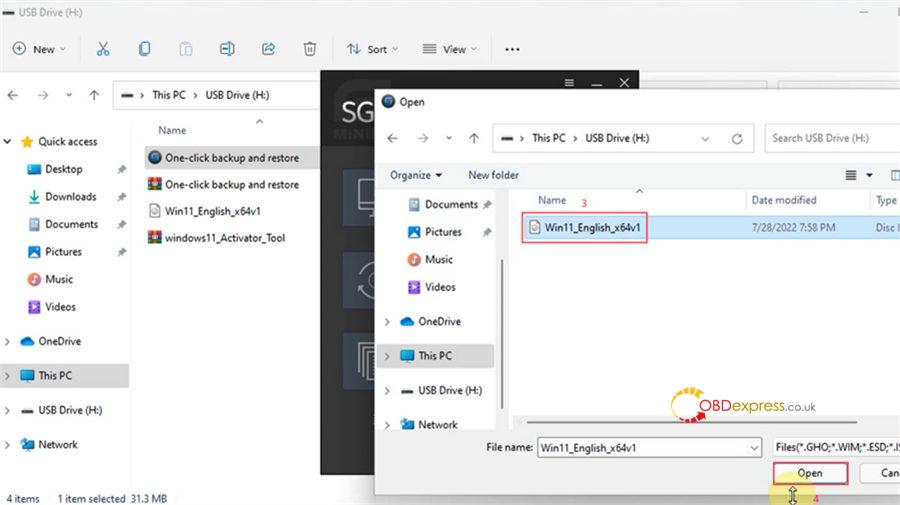Open Videos in Explorer left sidebar

point(60,307)
